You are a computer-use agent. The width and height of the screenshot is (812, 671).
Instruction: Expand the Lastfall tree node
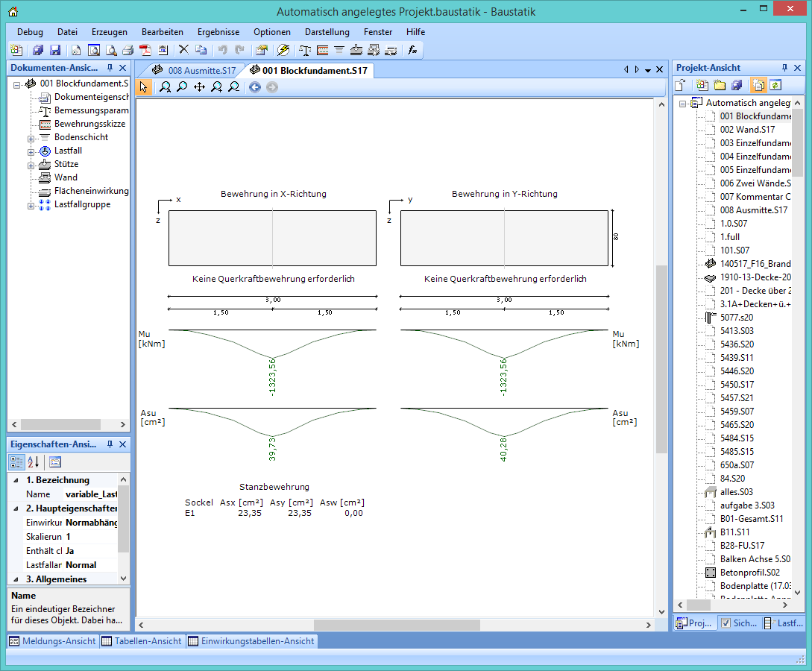[x=31, y=152]
